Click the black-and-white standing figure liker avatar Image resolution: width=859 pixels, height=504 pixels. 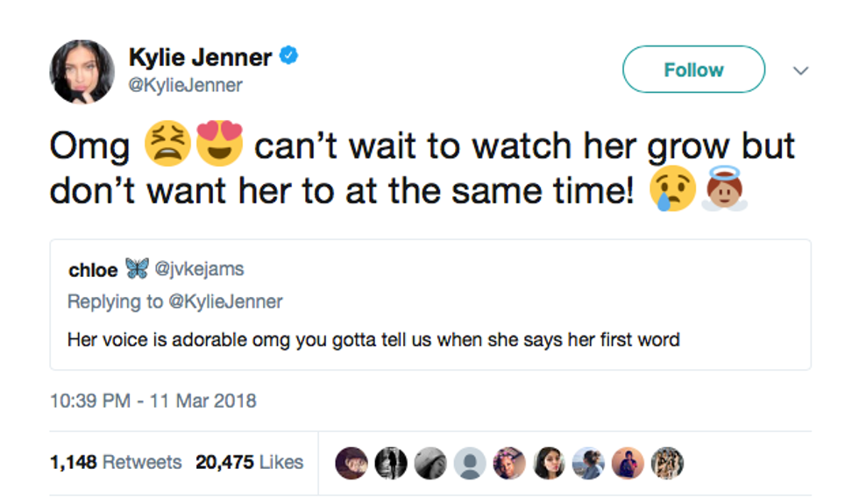[x=393, y=463]
